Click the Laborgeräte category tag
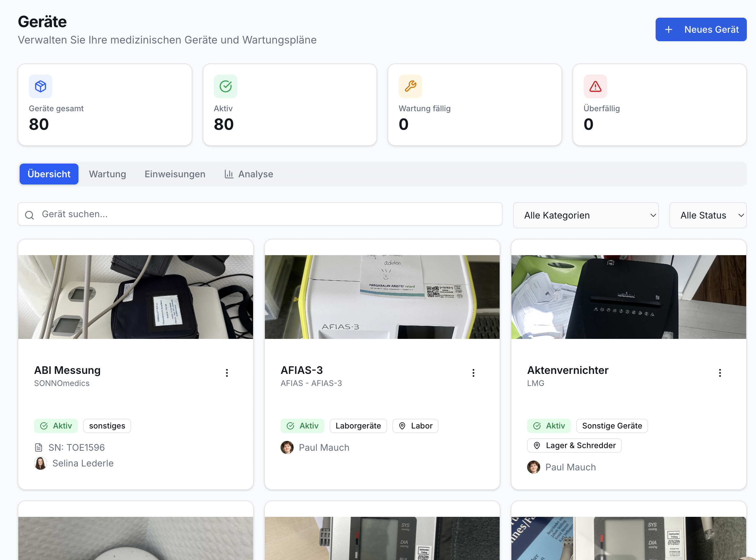The height and width of the screenshot is (560, 756). (358, 426)
